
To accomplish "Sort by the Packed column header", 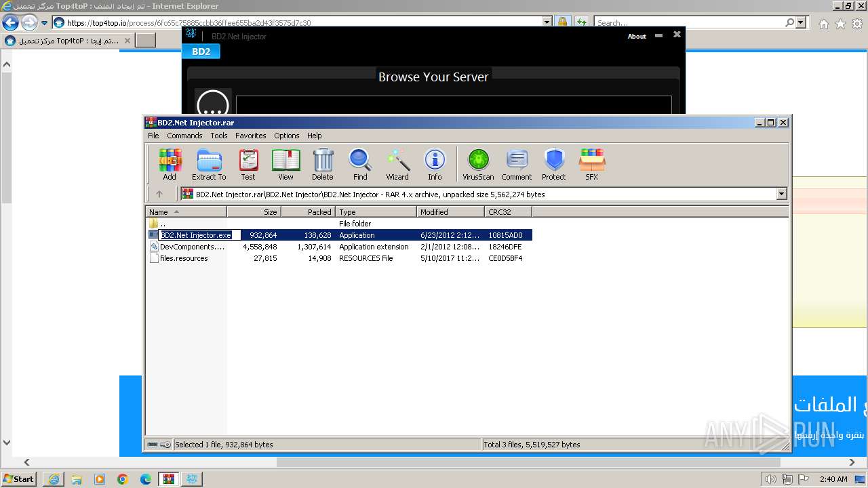I will point(308,212).
